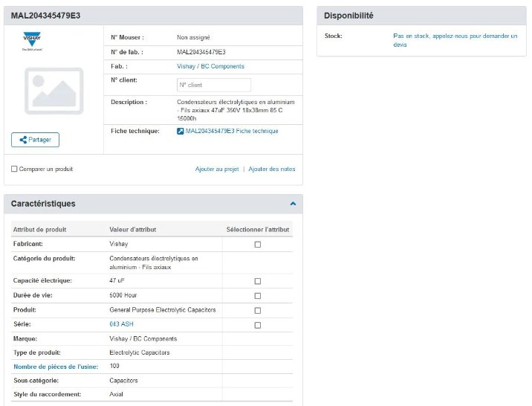Click the Axial termination style value

tap(116, 394)
